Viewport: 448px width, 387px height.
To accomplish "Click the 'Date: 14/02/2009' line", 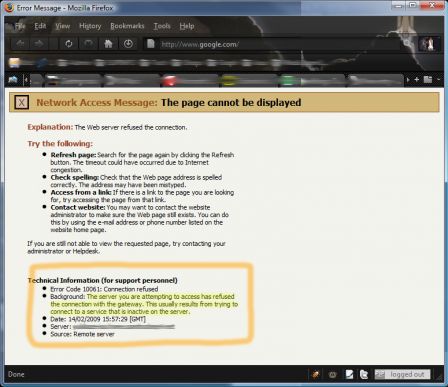I will pyautogui.click(x=98, y=319).
